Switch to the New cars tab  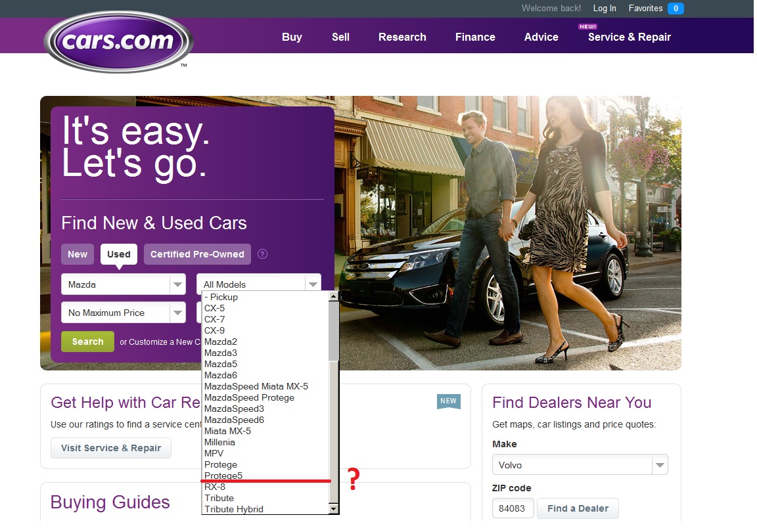coord(78,254)
